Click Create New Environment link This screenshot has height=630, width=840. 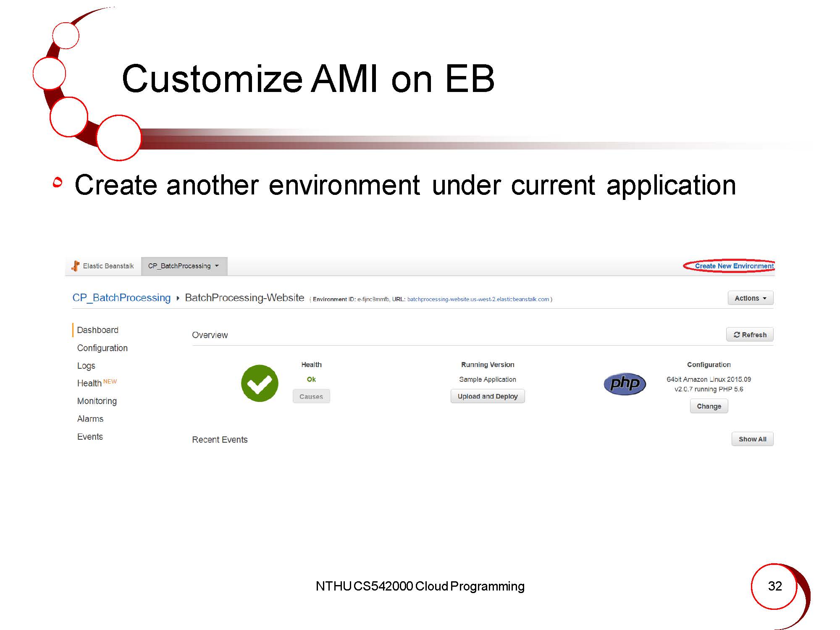point(734,266)
